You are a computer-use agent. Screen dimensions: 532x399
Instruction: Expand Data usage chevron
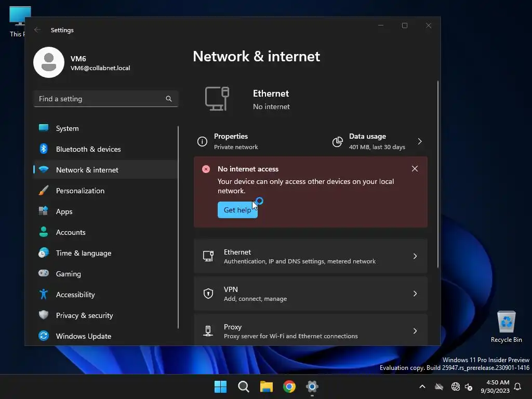coord(420,141)
